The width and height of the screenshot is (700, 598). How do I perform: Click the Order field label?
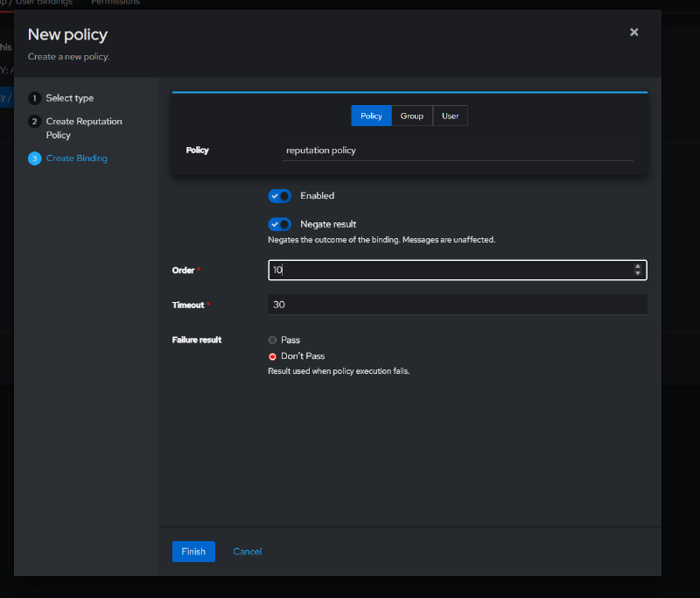tap(183, 271)
